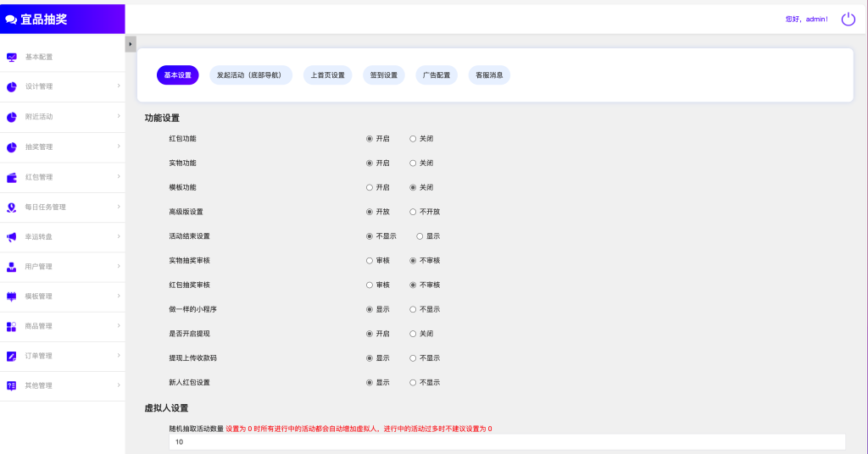The height and width of the screenshot is (454, 868).
Task: Expand 订单管理 submenu chevron
Action: tap(119, 356)
